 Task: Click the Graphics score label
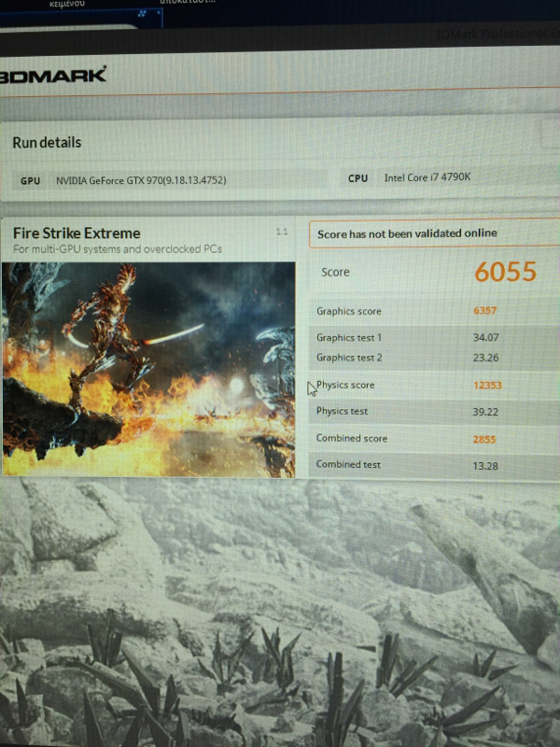pos(348,311)
